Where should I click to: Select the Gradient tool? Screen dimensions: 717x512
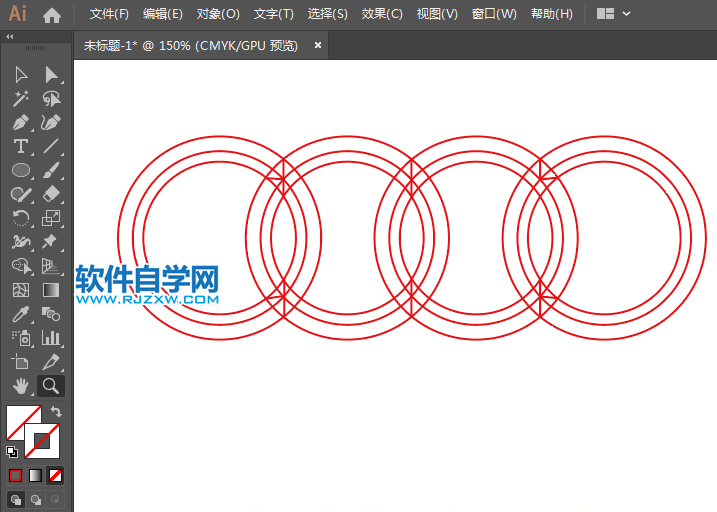coord(51,290)
